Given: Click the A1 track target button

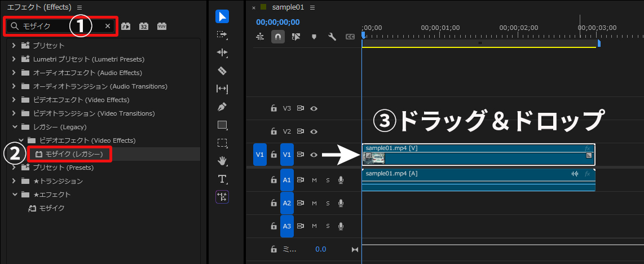Looking at the screenshot, I should click(287, 180).
